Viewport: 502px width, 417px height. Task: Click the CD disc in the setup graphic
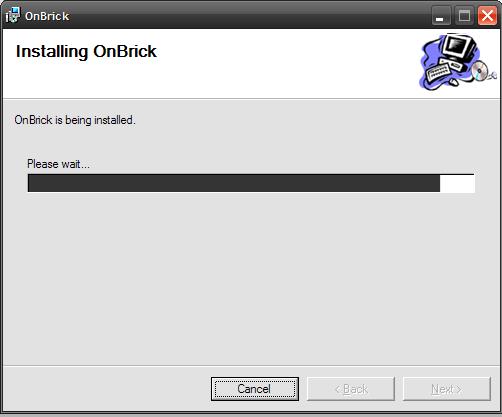pyautogui.click(x=480, y=71)
